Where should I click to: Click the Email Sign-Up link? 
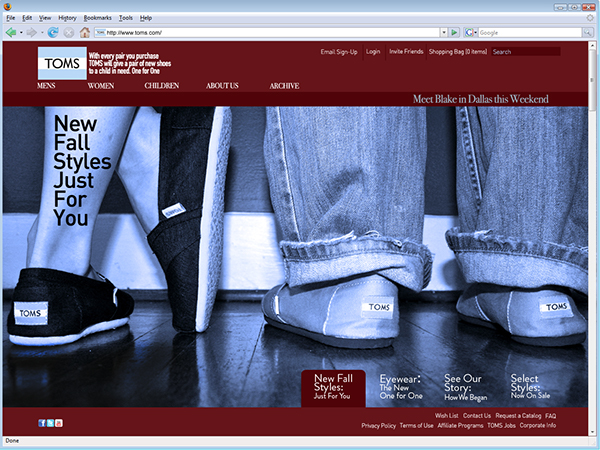[x=339, y=52]
